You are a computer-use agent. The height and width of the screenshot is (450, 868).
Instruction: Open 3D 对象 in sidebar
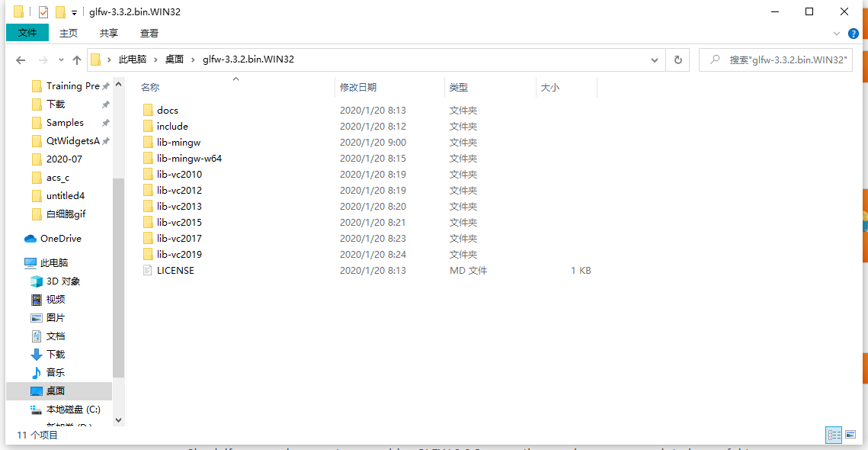click(x=56, y=281)
